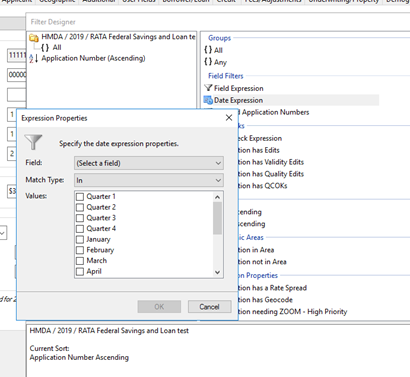Click the calendar icon beside Date Expression
The width and height of the screenshot is (410, 377).
click(x=208, y=100)
